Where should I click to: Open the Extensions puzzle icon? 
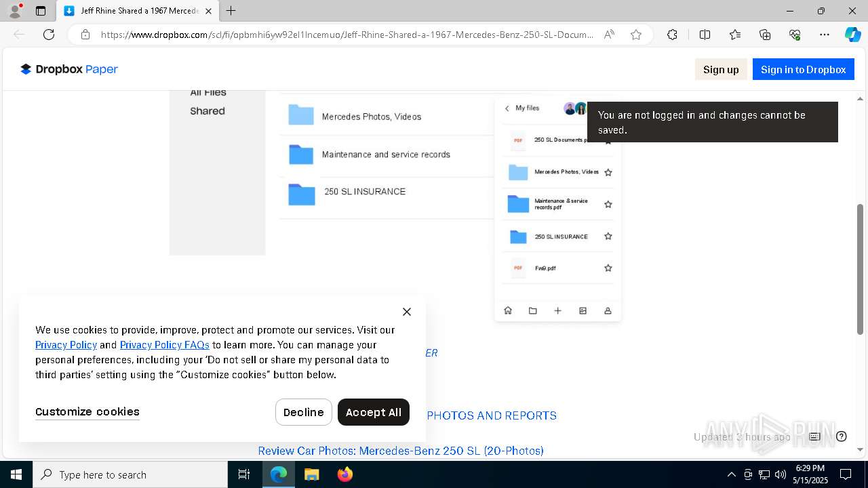(x=672, y=35)
